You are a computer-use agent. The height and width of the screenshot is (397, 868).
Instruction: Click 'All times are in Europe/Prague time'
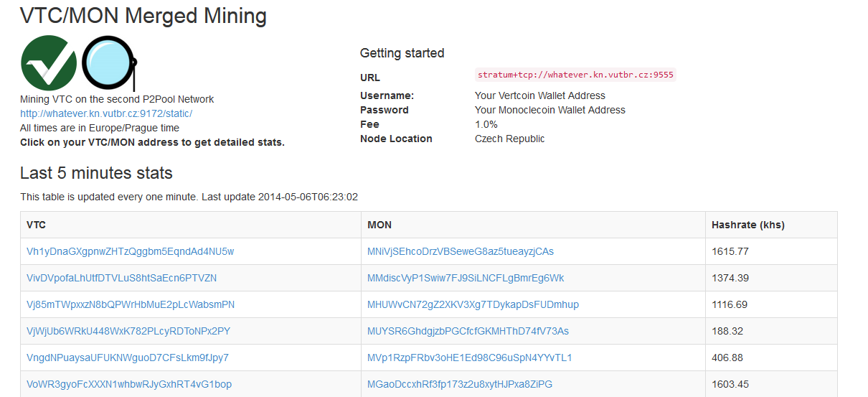pos(100,128)
